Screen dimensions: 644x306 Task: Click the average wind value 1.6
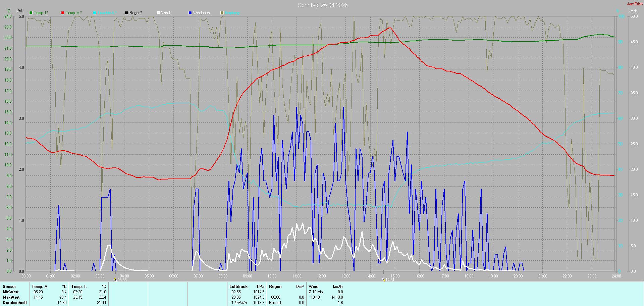[340, 303]
